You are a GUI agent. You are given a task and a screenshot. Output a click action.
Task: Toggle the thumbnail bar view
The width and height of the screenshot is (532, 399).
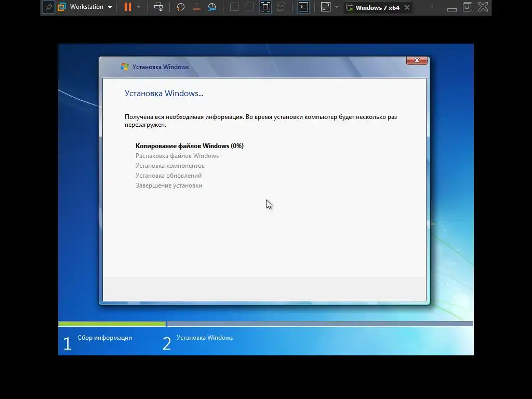coord(250,7)
